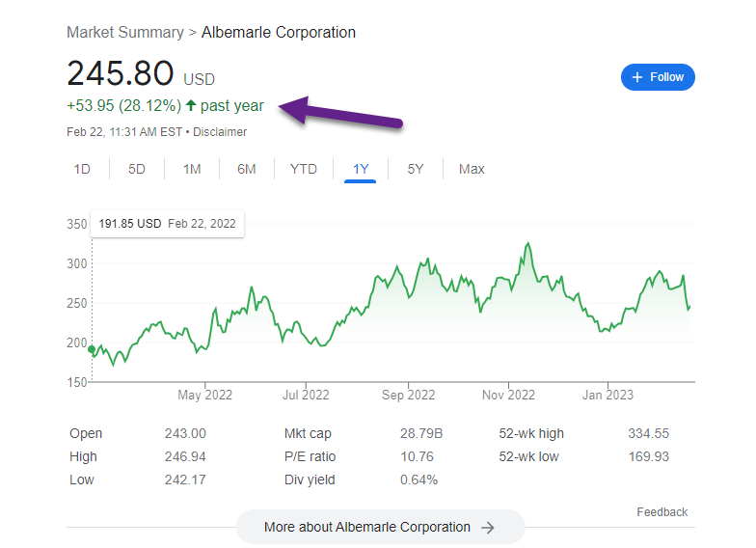Open the Market Summary breadcrumb link
This screenshot has height=548, width=756.
click(x=125, y=33)
